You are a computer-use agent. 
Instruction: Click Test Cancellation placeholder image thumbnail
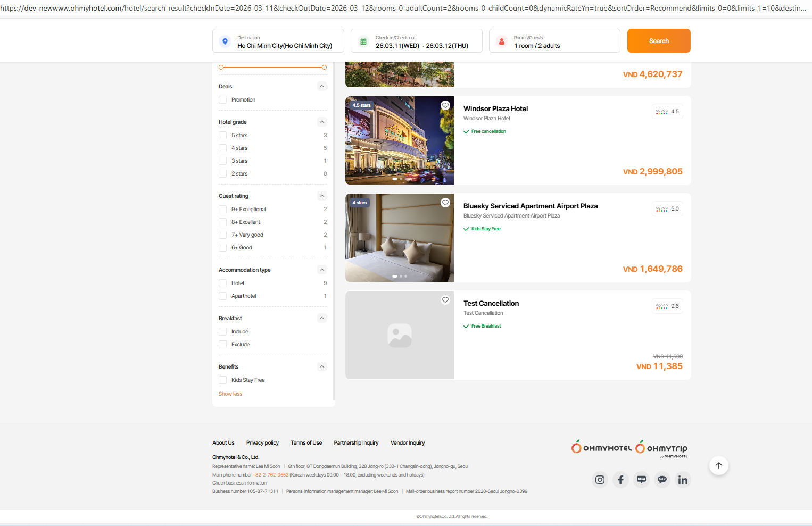point(400,335)
